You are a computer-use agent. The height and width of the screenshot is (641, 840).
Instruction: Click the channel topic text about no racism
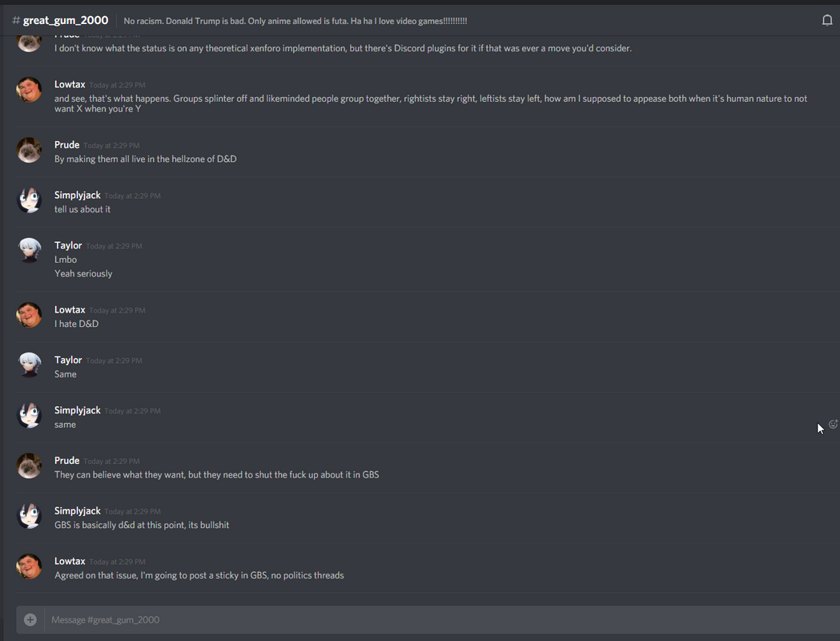click(295, 21)
